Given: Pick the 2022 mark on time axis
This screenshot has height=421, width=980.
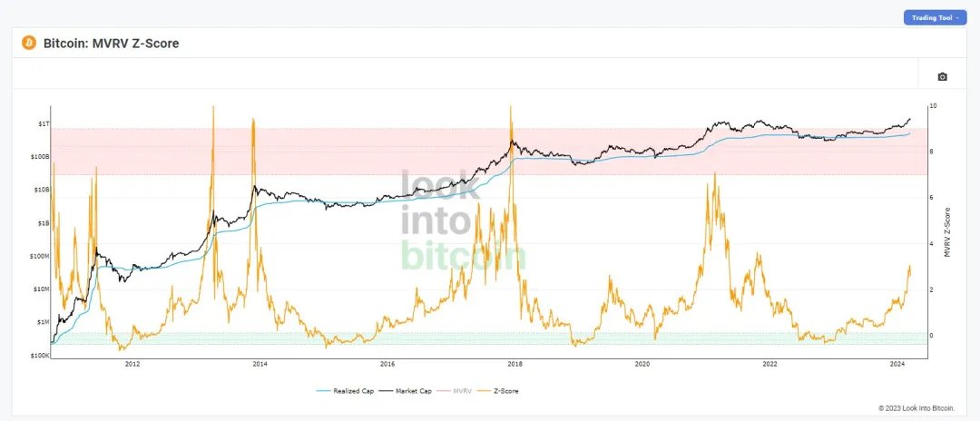Looking at the screenshot, I should click(770, 364).
